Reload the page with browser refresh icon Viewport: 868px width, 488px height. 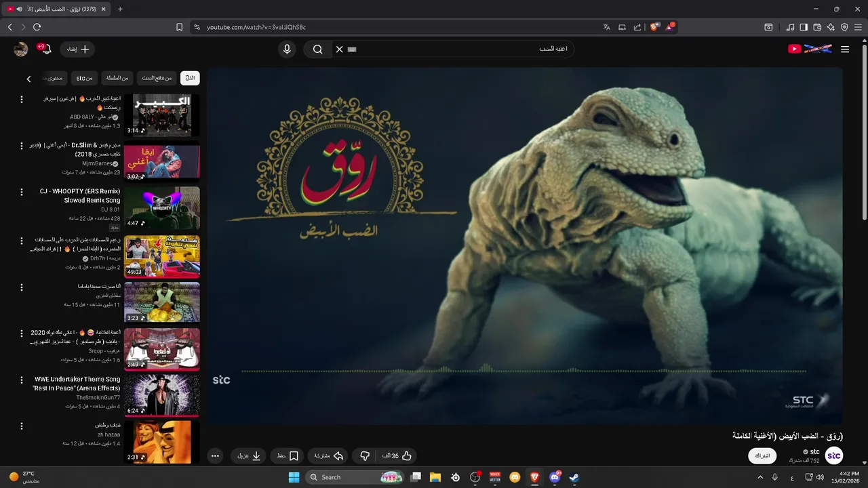click(37, 27)
